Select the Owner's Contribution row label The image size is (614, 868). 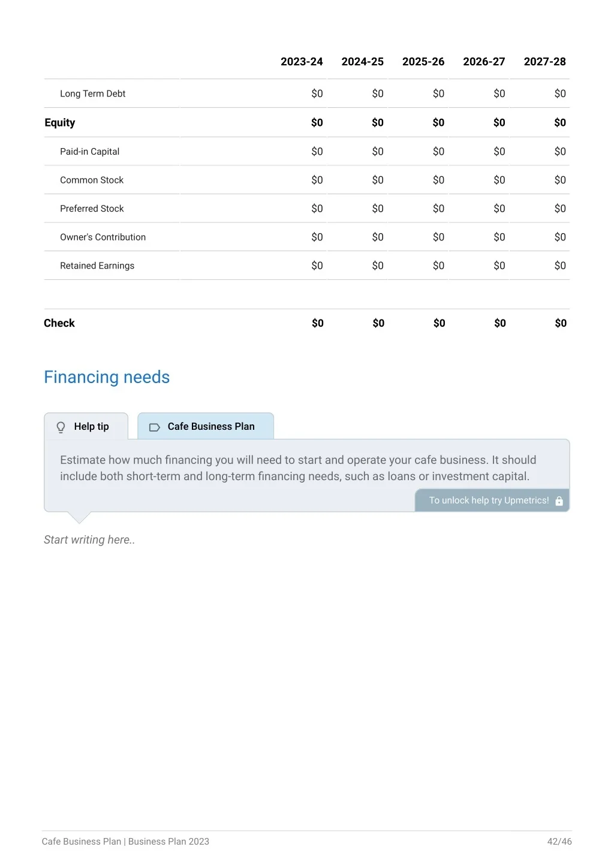coord(103,237)
